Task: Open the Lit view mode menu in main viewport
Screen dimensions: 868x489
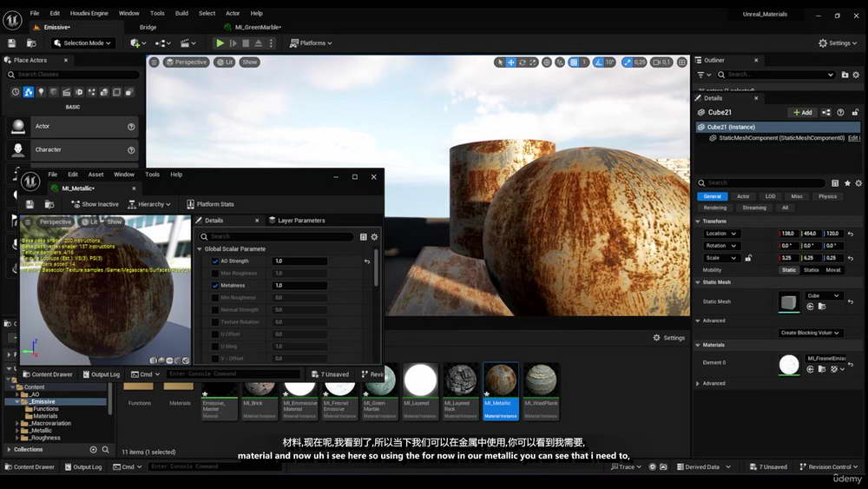Action: (x=225, y=62)
